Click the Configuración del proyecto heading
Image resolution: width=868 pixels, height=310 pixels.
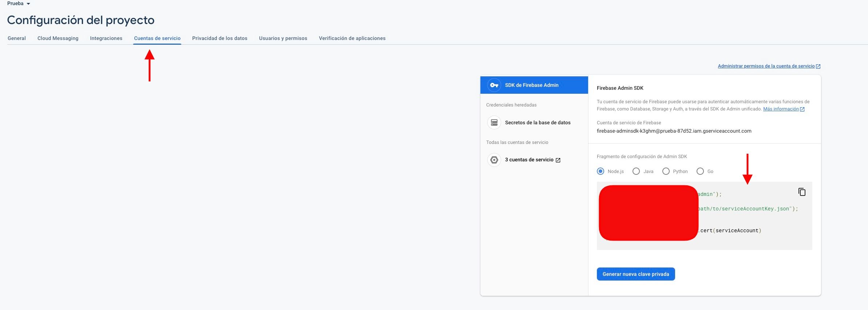pos(81,20)
